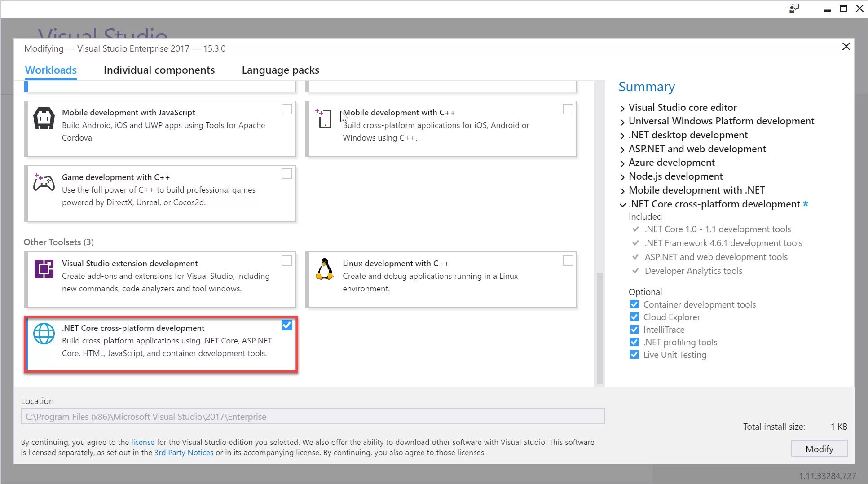Close the Modifying dialog with the X
Image resolution: width=868 pixels, height=484 pixels.
coord(846,46)
